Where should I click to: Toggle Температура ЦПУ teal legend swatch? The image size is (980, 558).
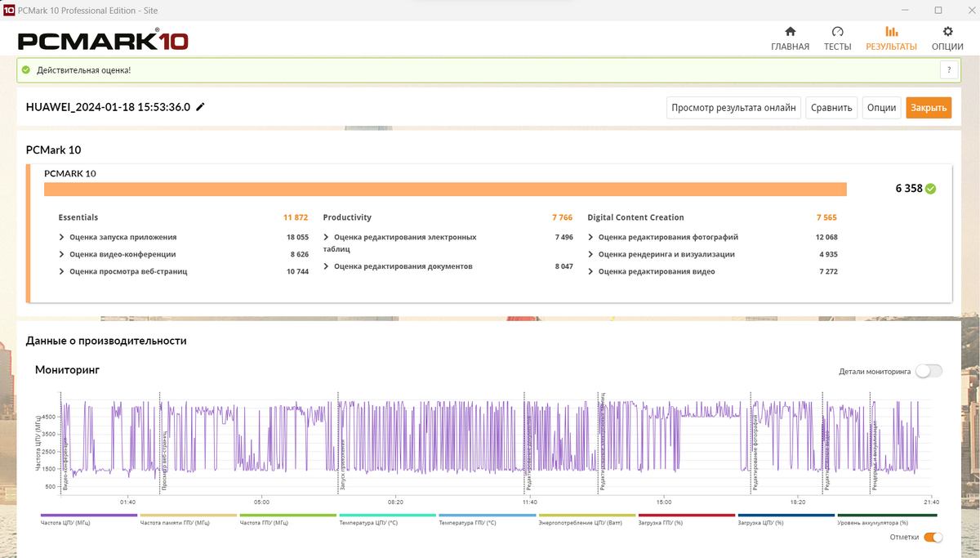[x=387, y=516]
